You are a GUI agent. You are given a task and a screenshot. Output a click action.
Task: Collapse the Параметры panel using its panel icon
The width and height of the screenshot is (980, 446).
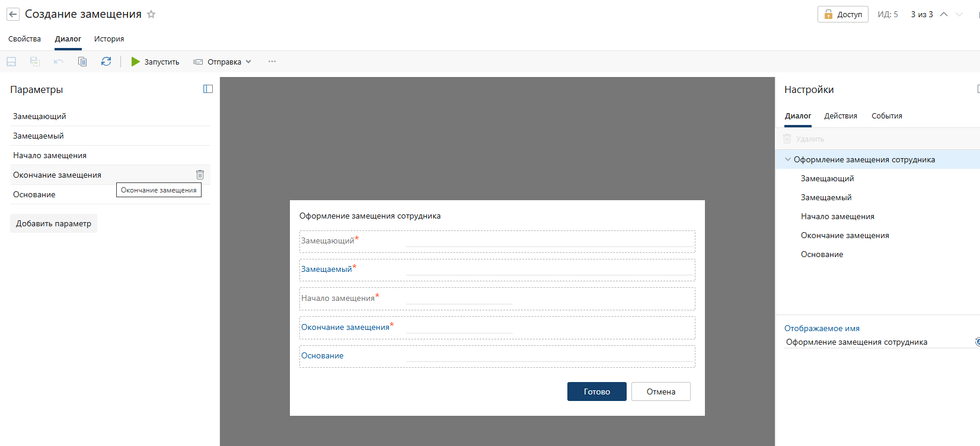coord(208,89)
